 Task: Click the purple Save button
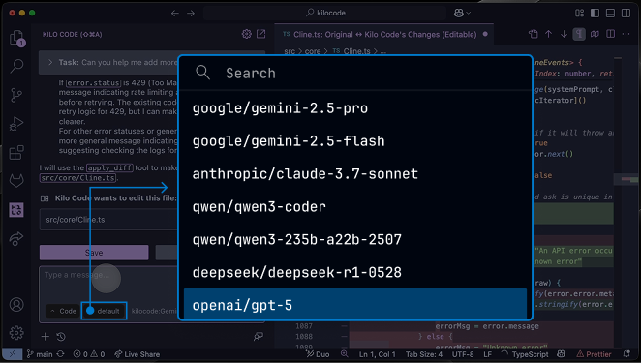[94, 253]
